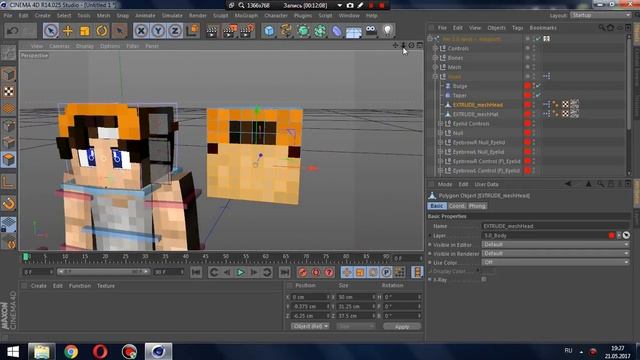Open Material Manager Create menu
640x360 pixels.
pos(39,286)
